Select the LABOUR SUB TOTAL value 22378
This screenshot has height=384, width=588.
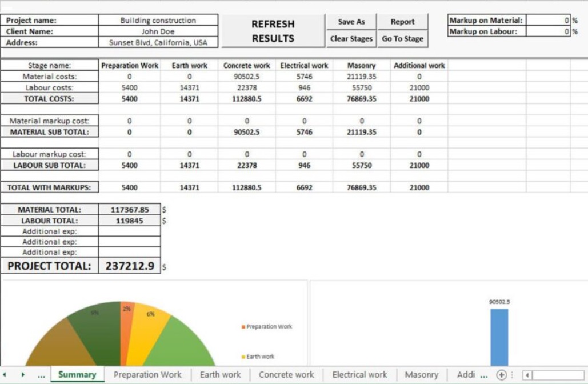click(x=246, y=165)
